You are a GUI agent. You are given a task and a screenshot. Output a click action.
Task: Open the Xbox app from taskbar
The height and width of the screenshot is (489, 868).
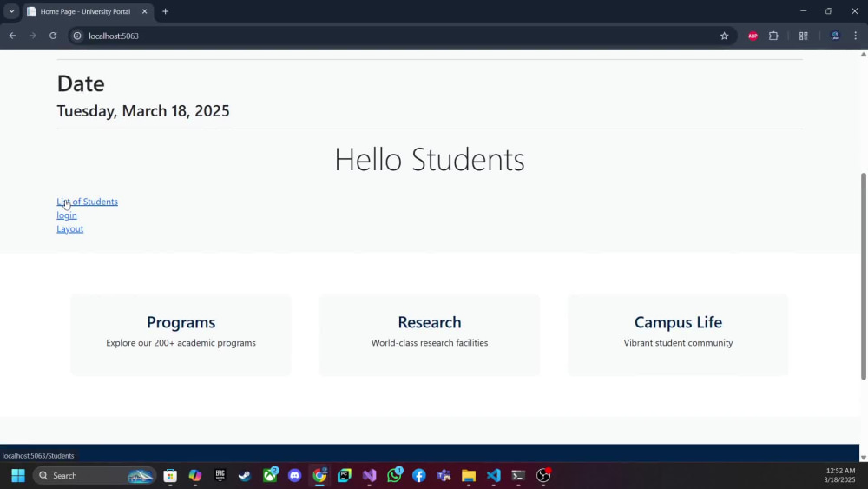[x=270, y=476]
